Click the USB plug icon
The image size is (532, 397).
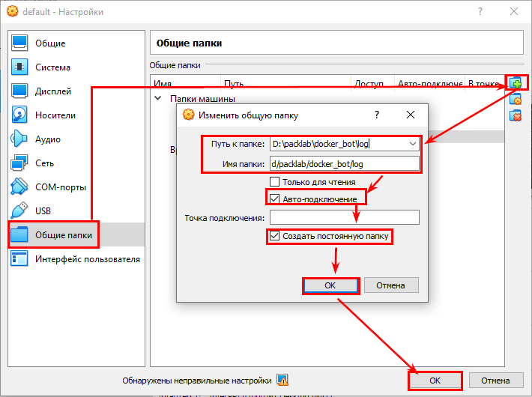[x=19, y=210]
